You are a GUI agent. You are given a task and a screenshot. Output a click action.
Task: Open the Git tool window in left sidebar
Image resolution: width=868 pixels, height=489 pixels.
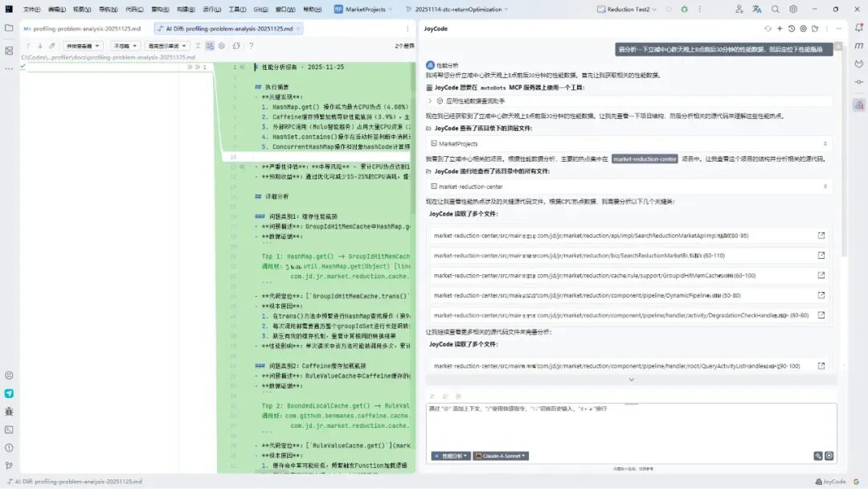9,466
